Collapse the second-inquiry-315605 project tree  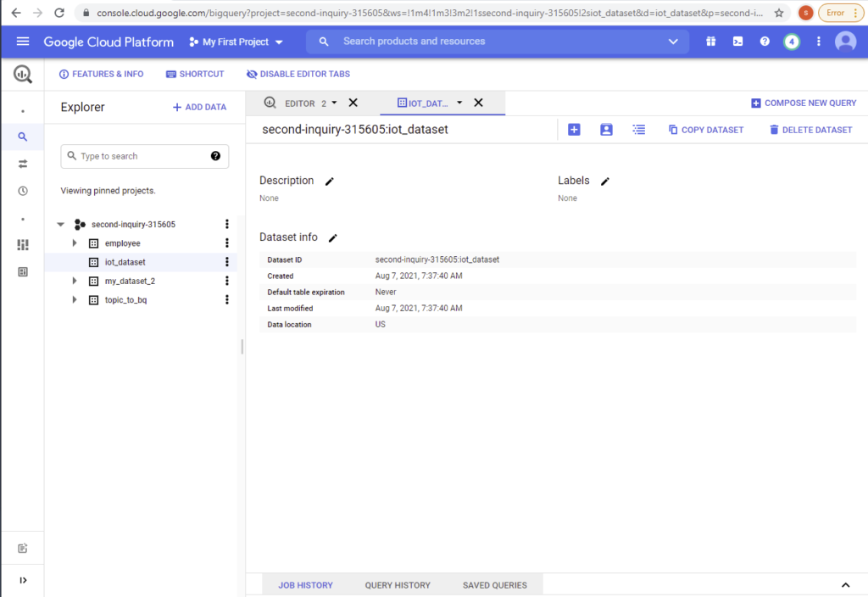pos(61,224)
